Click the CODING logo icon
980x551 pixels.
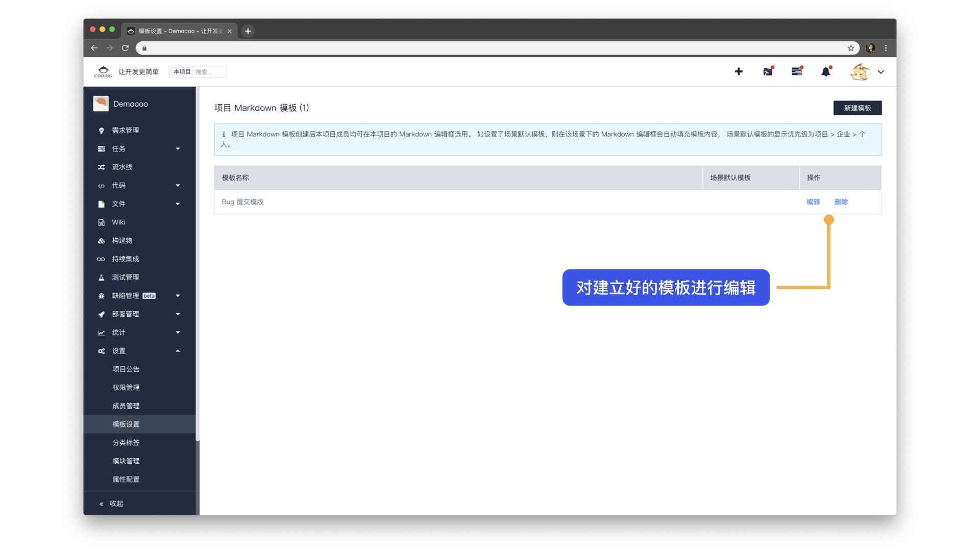(103, 72)
